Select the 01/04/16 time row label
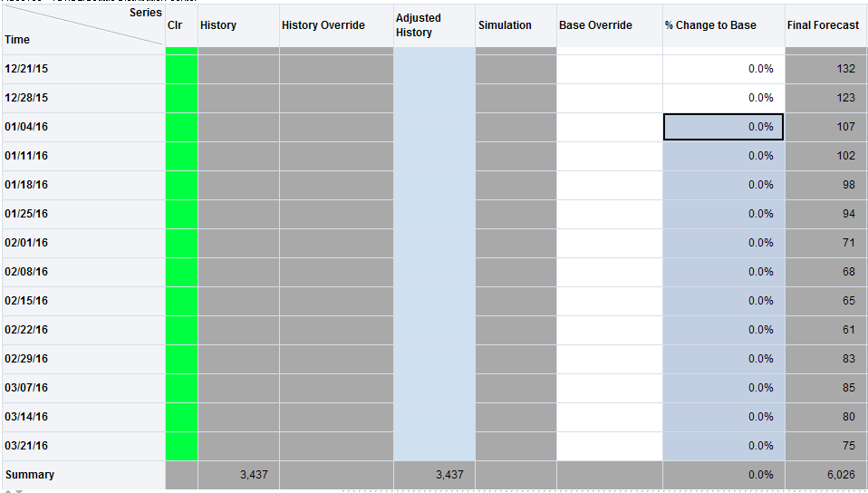 (83, 127)
